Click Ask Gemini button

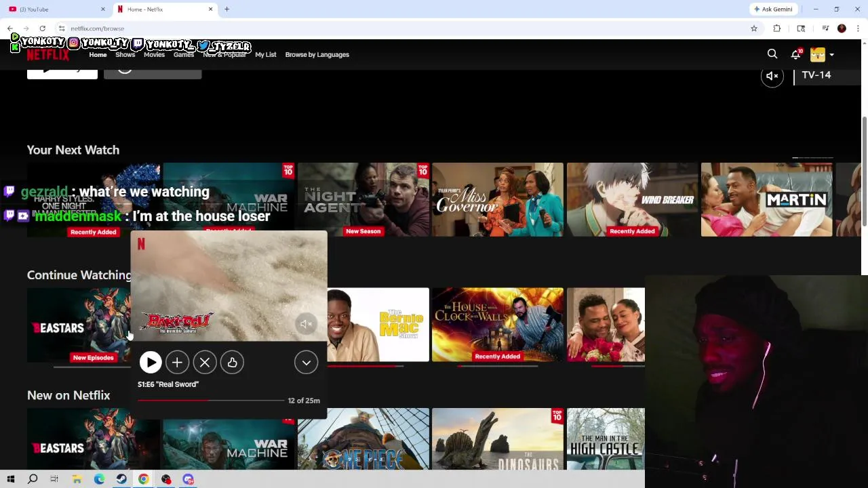tap(773, 9)
